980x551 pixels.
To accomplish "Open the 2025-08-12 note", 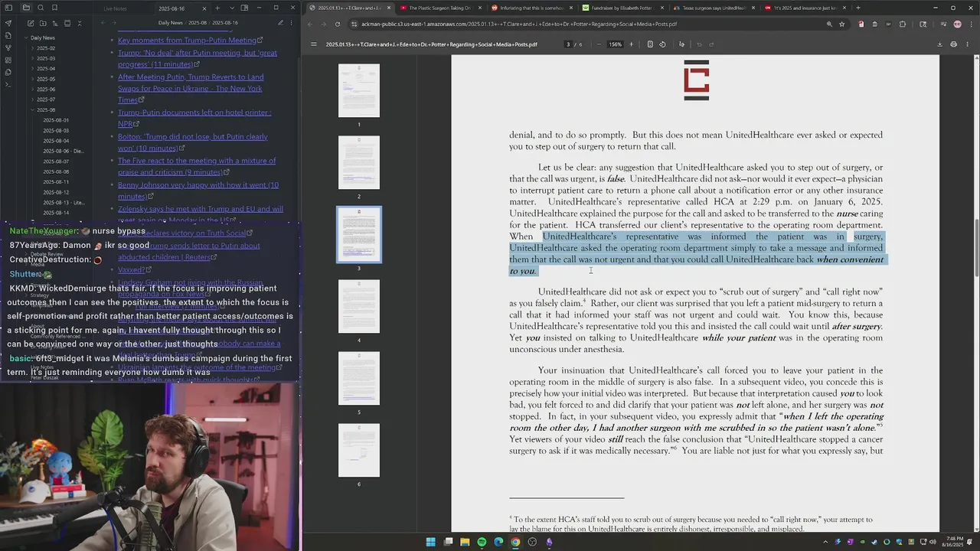I will [56, 192].
